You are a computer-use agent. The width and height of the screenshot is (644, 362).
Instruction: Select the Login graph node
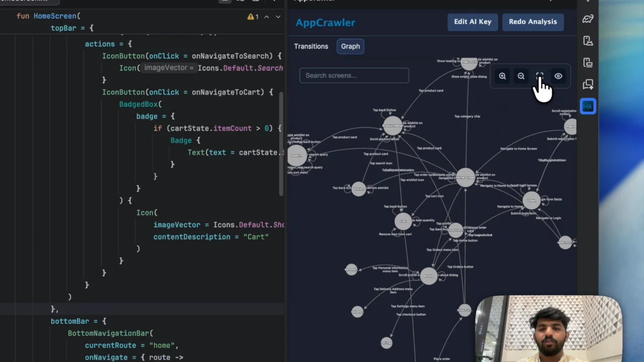(532, 200)
